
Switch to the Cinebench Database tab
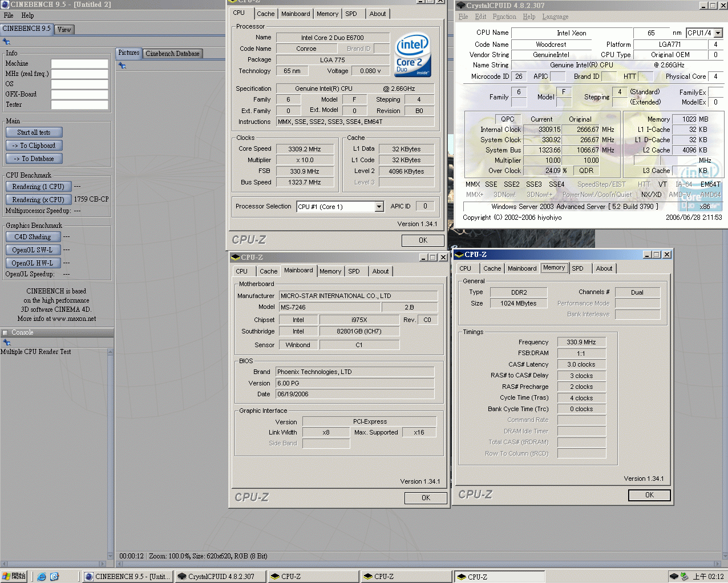172,54
